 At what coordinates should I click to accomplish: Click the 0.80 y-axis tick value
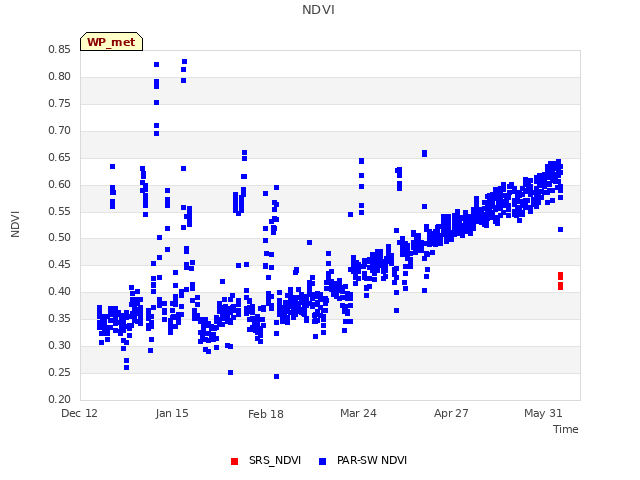point(59,77)
